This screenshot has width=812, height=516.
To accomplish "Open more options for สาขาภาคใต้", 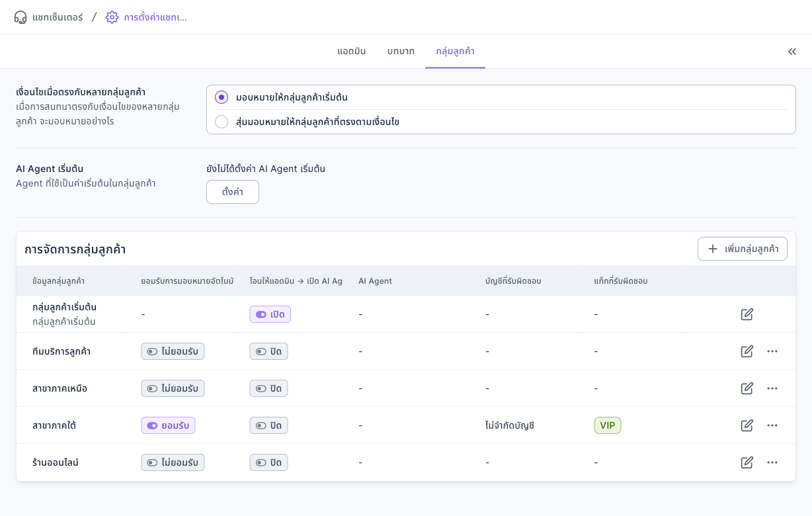I will click(x=772, y=425).
